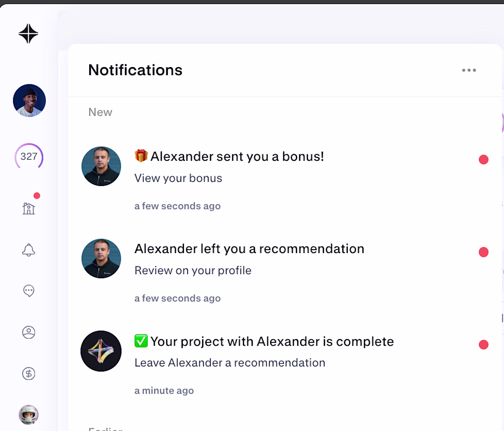The height and width of the screenshot is (431, 504).
Task: Click the "View your bonus" link
Action: click(178, 178)
